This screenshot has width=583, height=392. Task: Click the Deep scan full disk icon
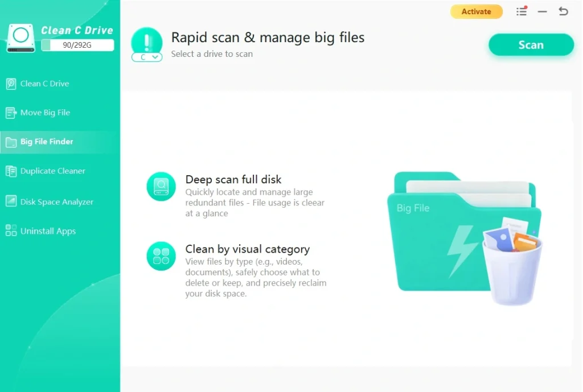pos(161,187)
